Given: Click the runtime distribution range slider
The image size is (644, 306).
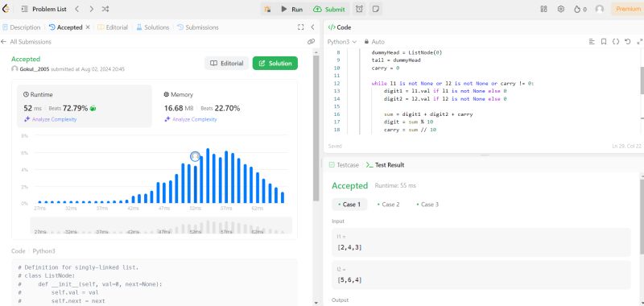Looking at the screenshot, I should (161, 226).
